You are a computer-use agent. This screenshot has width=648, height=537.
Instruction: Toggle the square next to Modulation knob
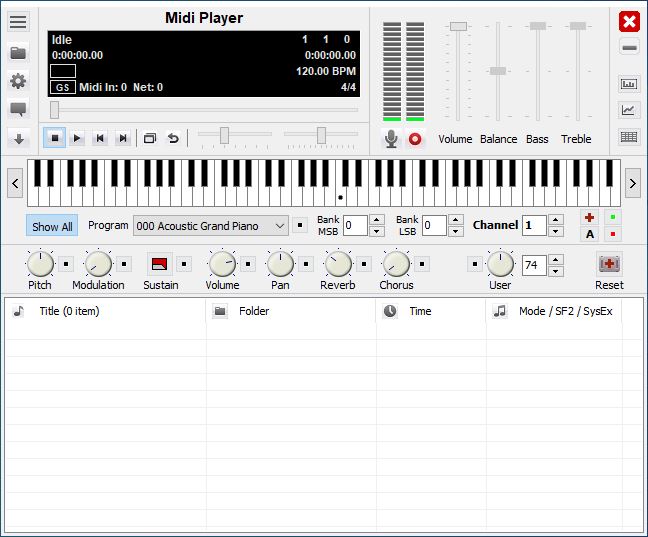click(x=124, y=264)
